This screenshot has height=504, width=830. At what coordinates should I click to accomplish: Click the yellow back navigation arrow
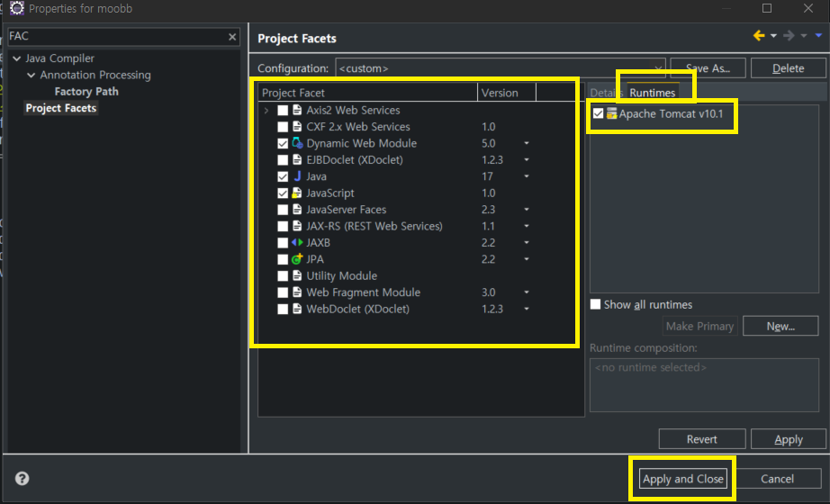[759, 35]
